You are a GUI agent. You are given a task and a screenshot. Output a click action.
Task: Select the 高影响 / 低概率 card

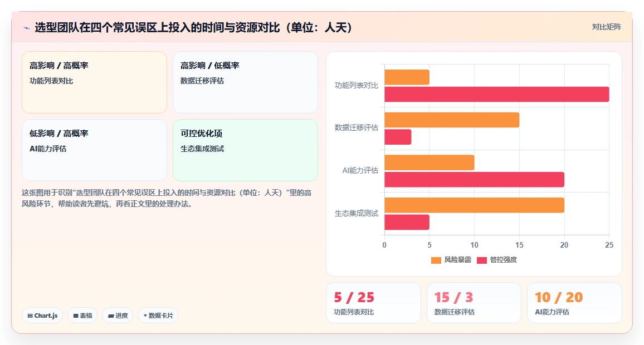[245, 82]
